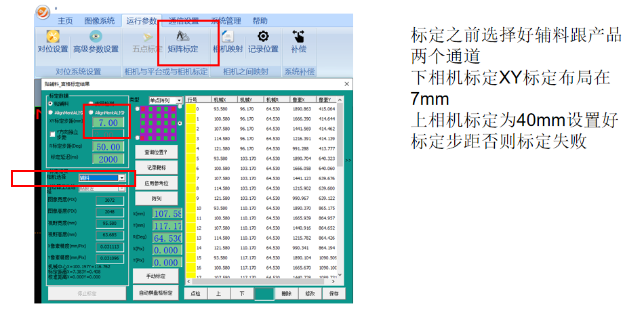Image resolution: width=644 pixels, height=317 pixels.
Task: Click the orange application logo button
Action: 43,12
